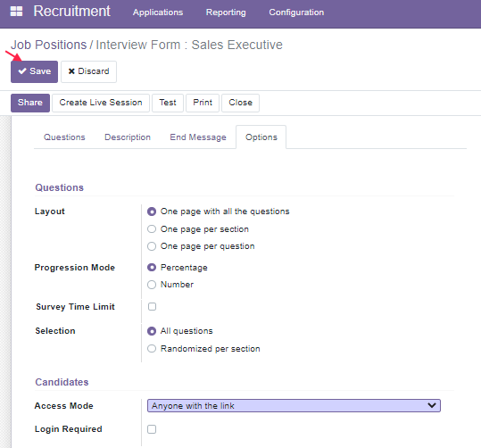
Task: Choose Number progression mode
Action: [x=152, y=285]
